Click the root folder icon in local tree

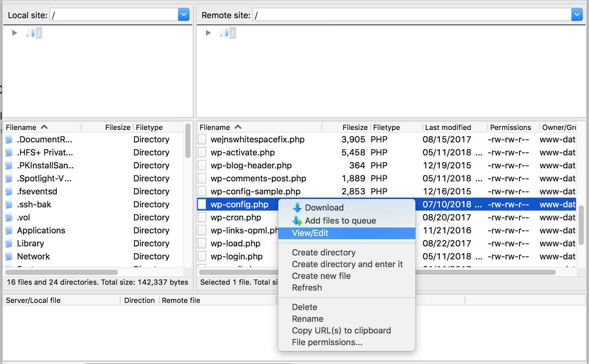(31, 33)
